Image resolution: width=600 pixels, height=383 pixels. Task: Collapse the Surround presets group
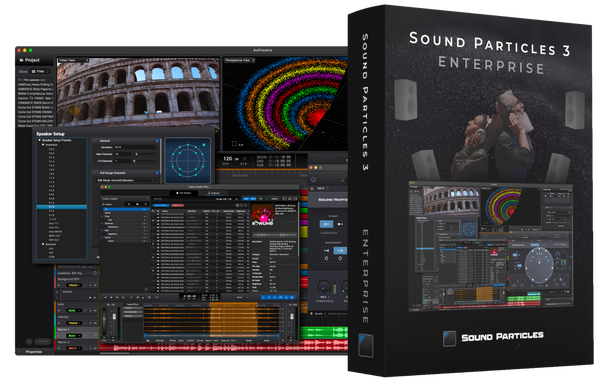43,244
